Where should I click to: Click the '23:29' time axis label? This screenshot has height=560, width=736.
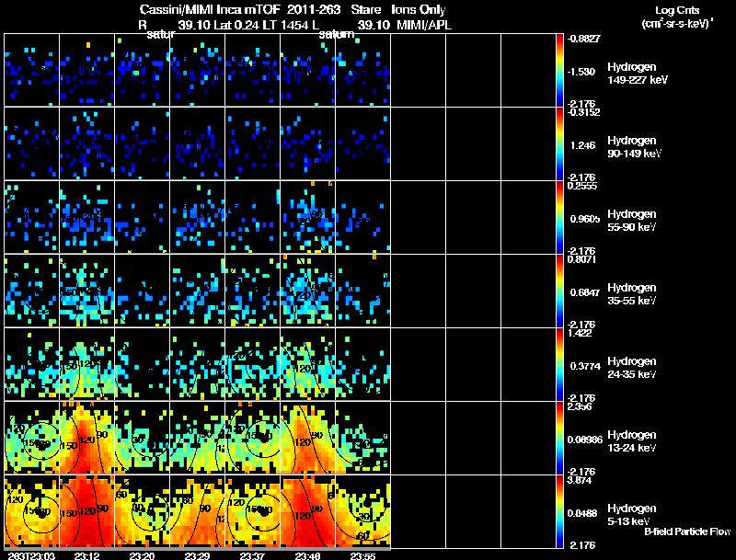pyautogui.click(x=197, y=555)
